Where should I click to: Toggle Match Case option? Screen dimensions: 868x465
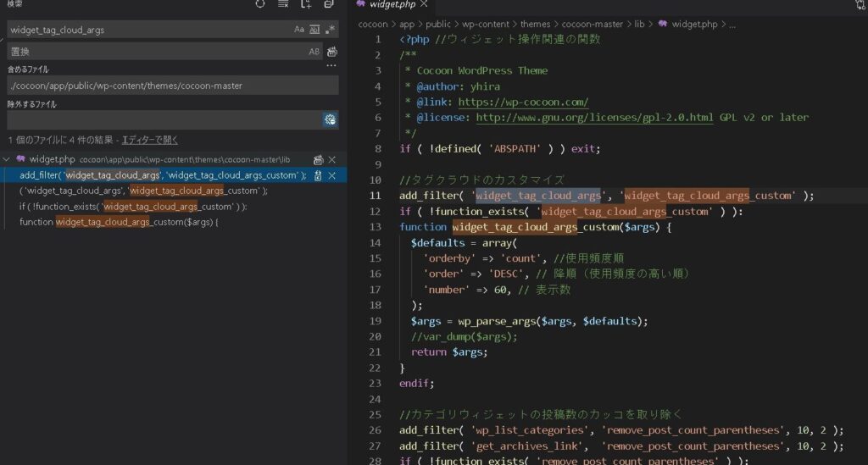pyautogui.click(x=298, y=30)
